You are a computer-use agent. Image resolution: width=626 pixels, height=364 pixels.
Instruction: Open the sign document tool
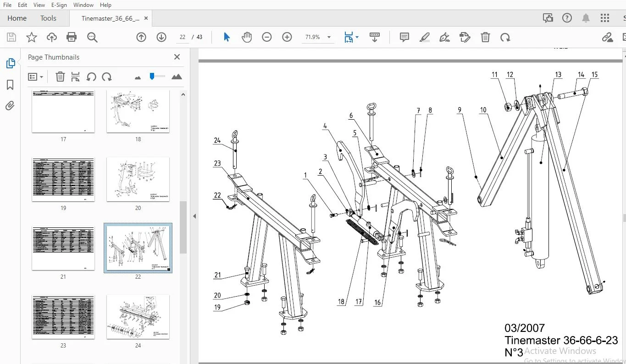444,37
